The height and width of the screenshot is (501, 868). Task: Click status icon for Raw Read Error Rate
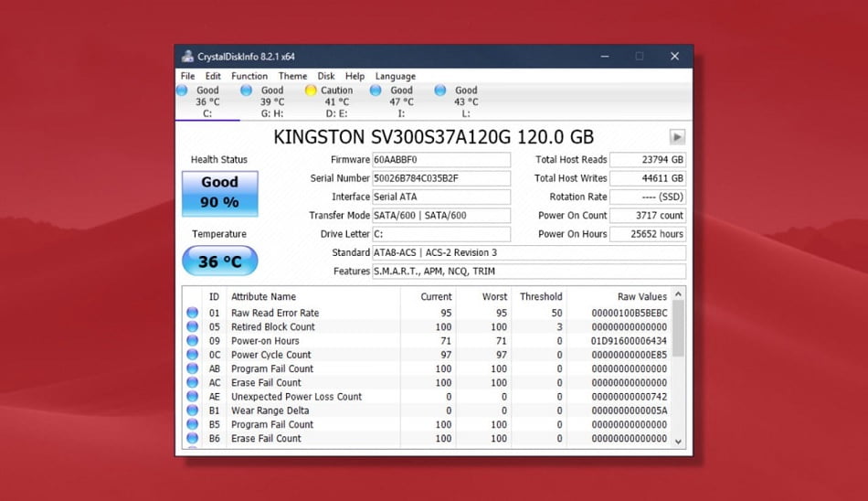(x=192, y=313)
